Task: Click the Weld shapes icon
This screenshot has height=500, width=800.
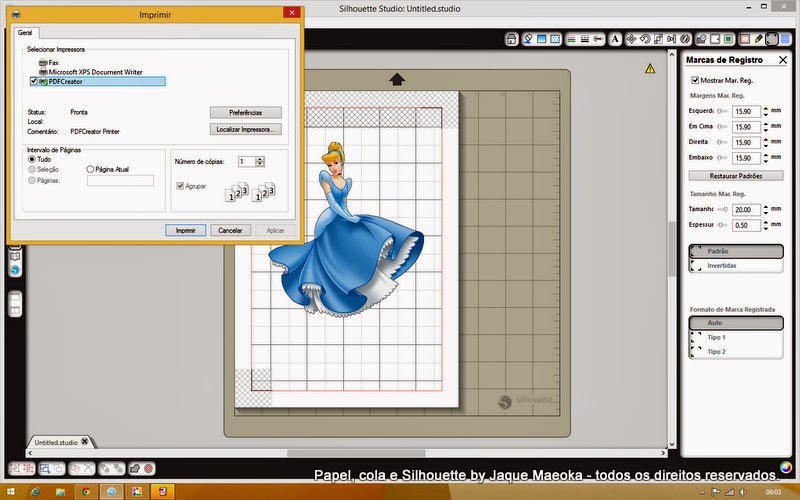Action: pos(135,468)
